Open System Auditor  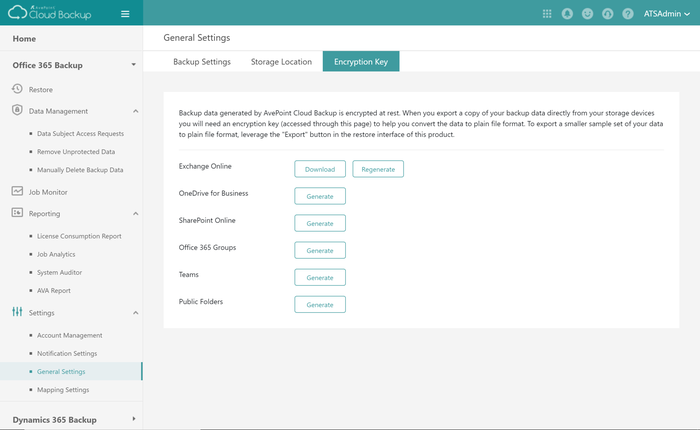click(59, 272)
